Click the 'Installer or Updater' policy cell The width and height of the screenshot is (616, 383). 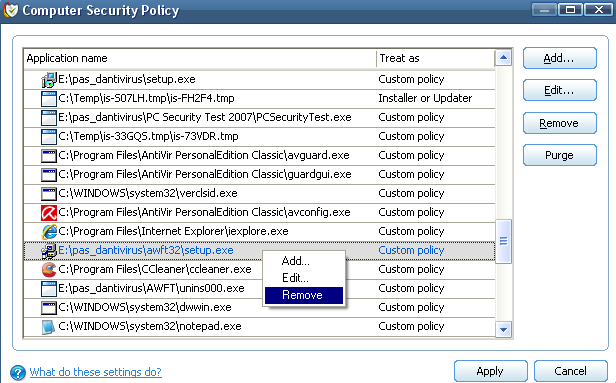coord(425,98)
